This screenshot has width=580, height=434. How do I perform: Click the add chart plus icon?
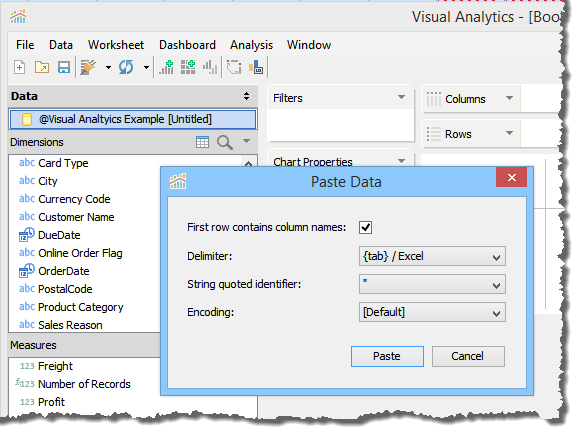tap(166, 67)
